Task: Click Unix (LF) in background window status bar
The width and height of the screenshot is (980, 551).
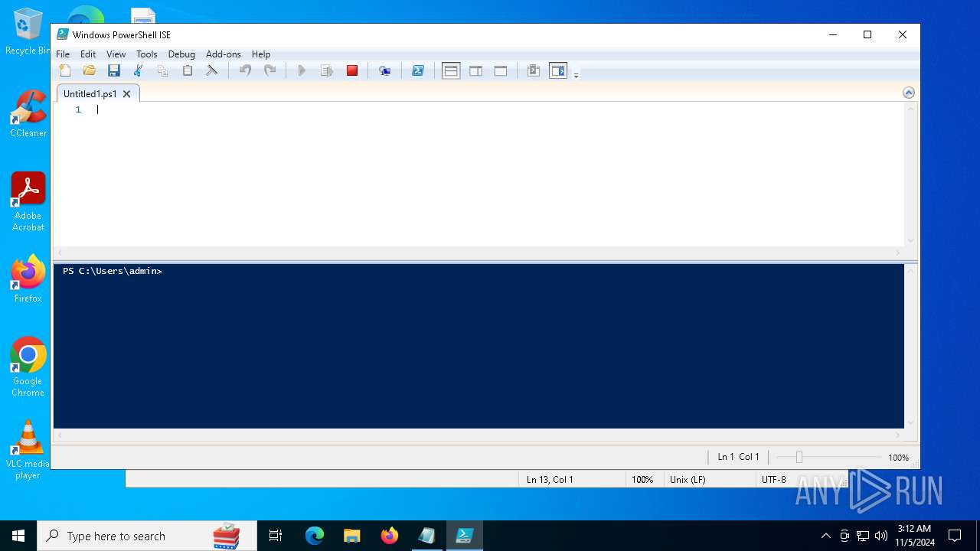Action: point(688,480)
